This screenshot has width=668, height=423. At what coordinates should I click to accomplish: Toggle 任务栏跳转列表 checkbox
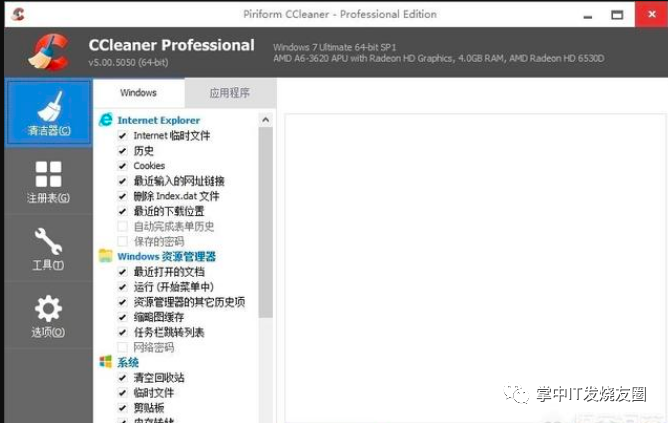[x=122, y=332]
